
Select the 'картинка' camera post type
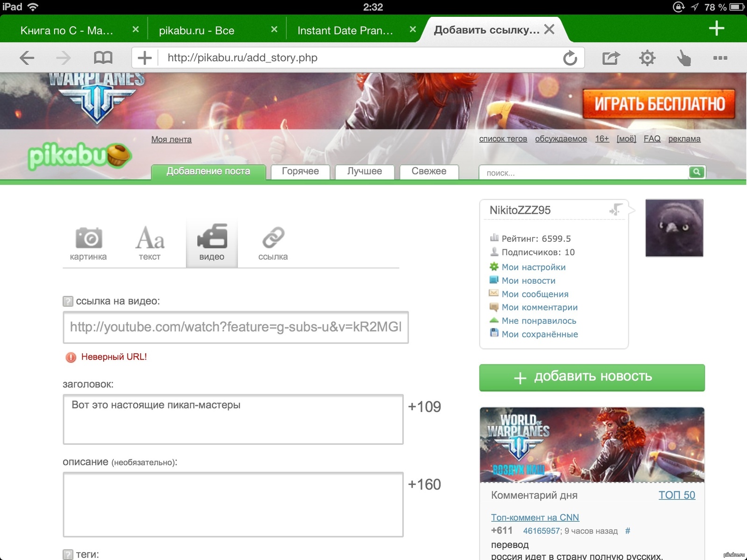point(88,244)
